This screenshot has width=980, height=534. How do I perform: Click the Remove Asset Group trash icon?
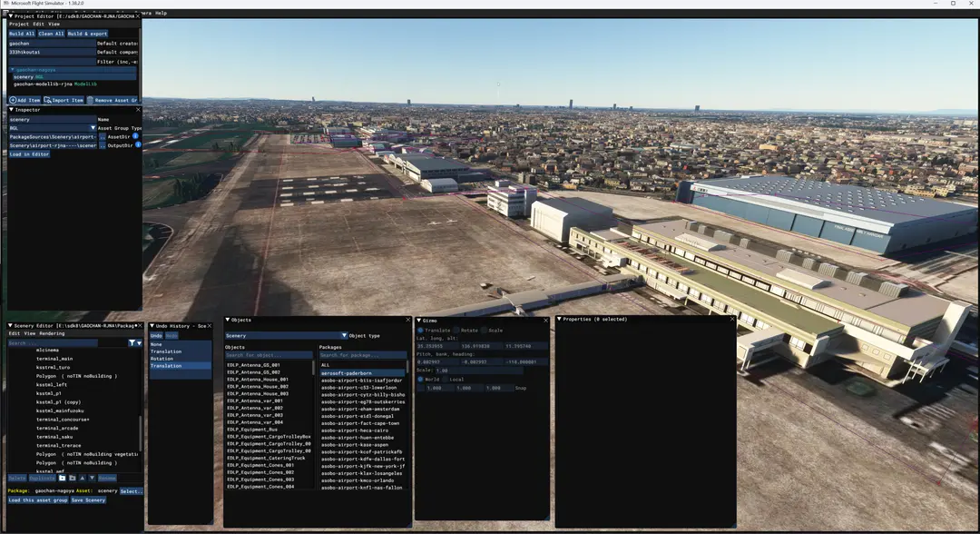90,100
